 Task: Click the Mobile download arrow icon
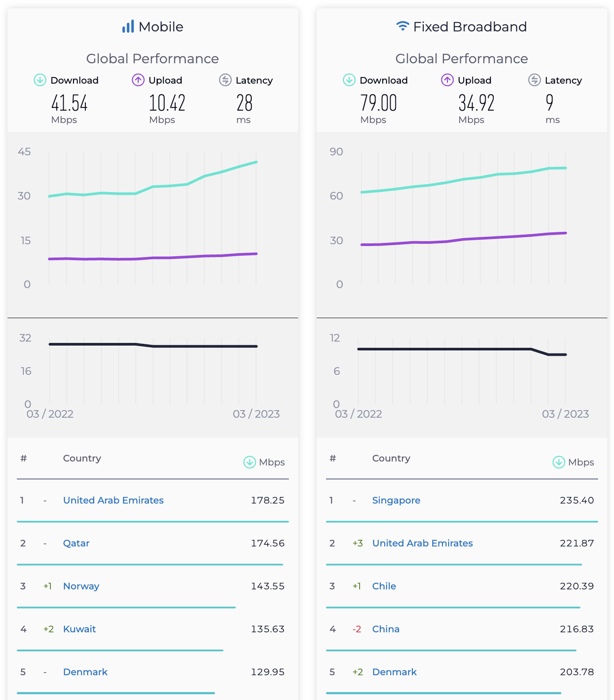(40, 80)
